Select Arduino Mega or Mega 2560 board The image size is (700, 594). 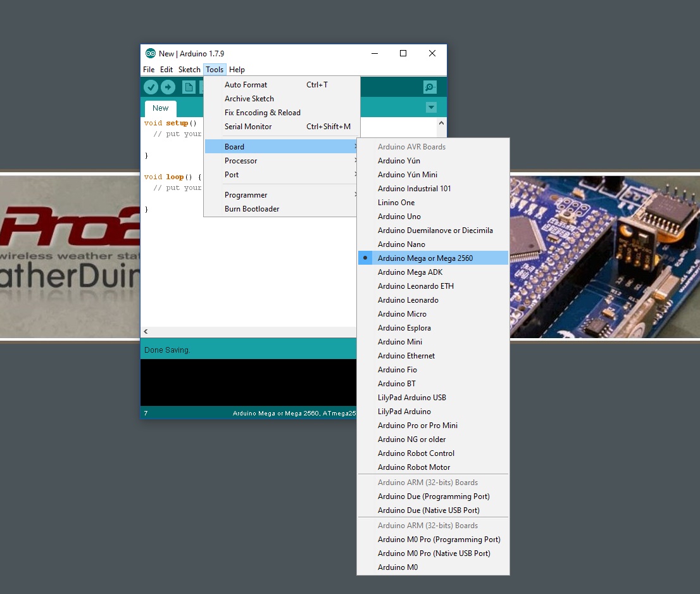425,258
